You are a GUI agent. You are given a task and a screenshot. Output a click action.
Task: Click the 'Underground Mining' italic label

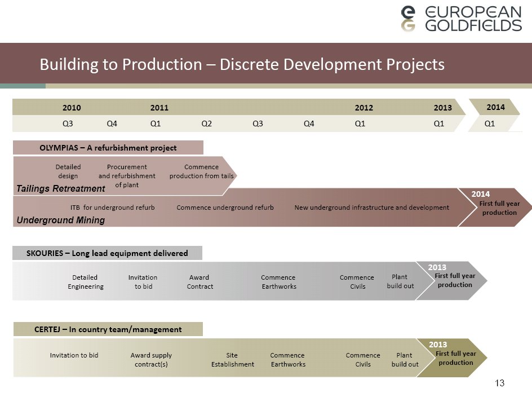point(61,220)
